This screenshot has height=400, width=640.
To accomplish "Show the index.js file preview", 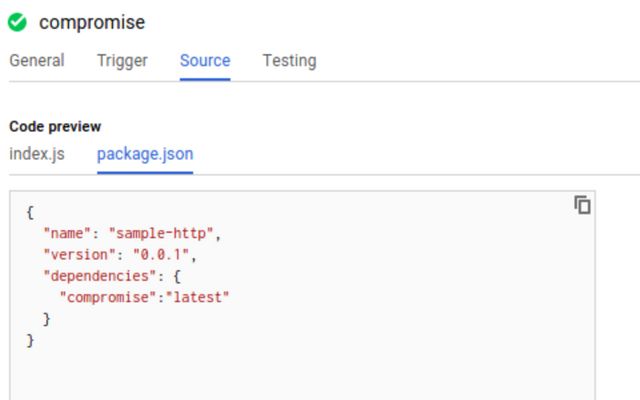I will point(37,154).
